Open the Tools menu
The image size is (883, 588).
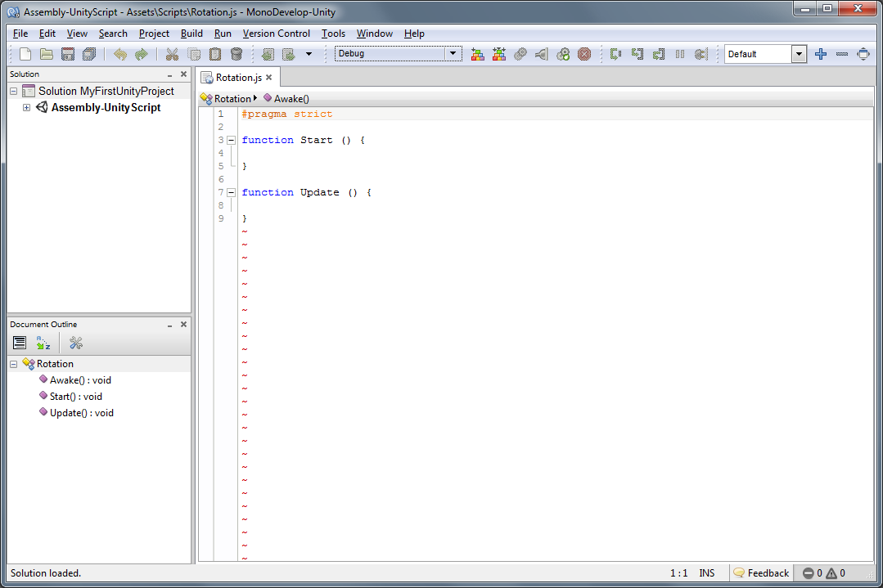click(x=333, y=34)
